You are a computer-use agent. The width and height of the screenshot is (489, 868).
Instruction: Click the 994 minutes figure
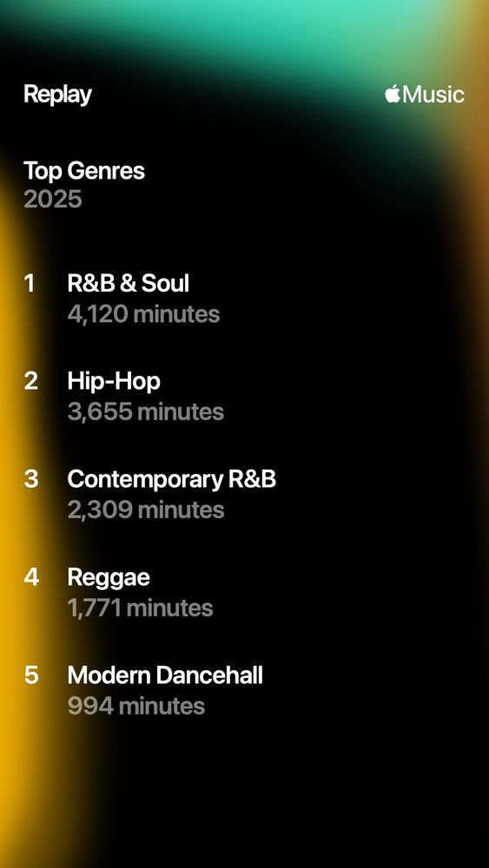136,707
